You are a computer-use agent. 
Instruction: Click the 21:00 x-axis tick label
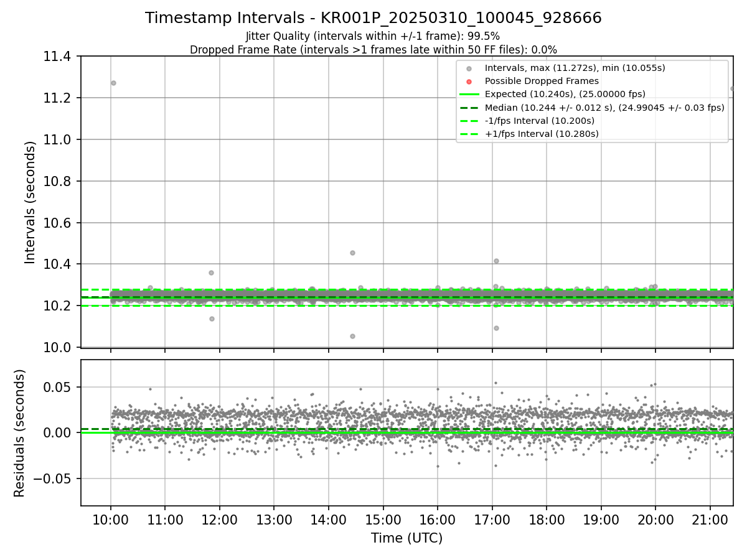710,520
